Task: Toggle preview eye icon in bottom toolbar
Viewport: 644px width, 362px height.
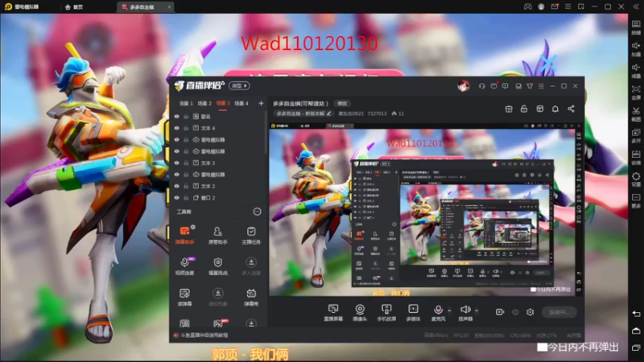Action: tap(515, 312)
